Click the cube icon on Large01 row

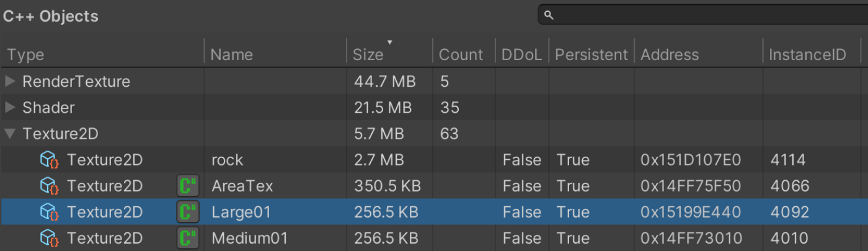[x=49, y=212]
